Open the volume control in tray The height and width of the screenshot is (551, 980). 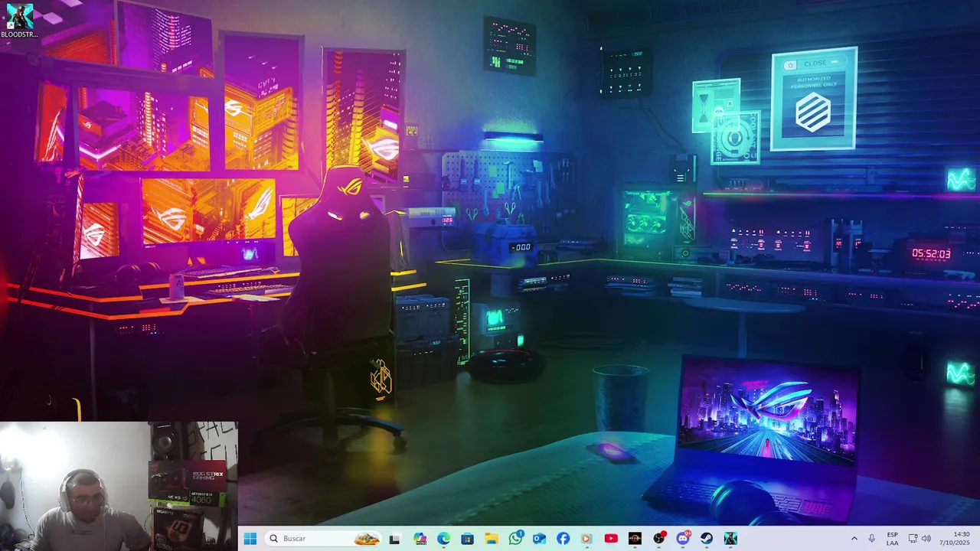click(926, 539)
